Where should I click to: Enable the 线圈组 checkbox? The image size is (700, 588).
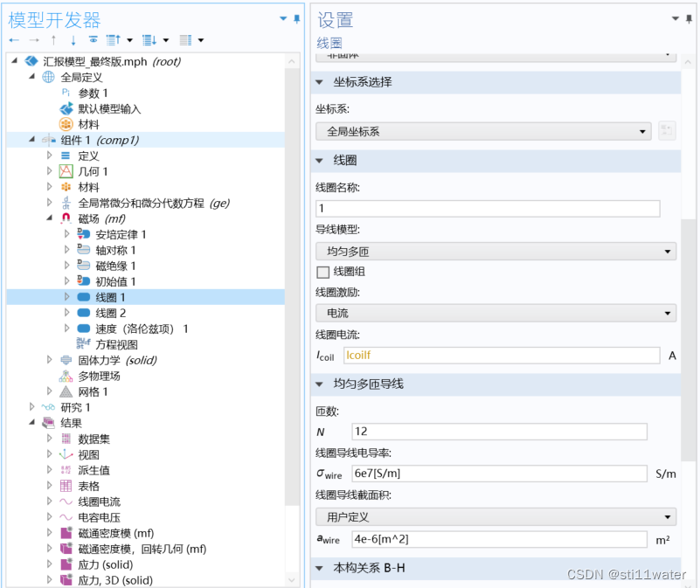(x=323, y=271)
